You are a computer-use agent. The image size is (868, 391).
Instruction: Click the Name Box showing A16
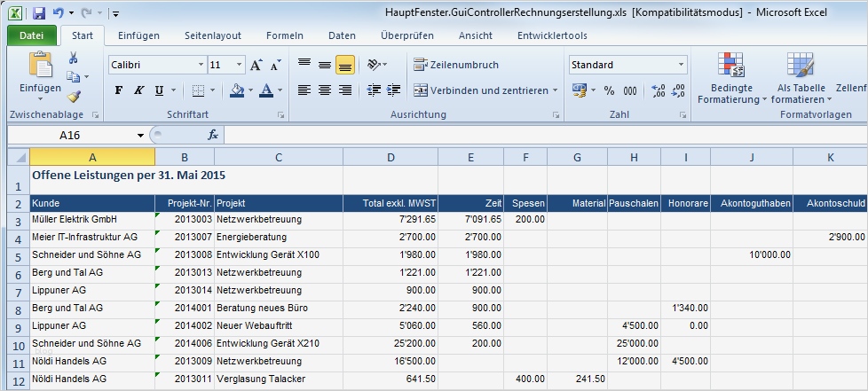click(70, 135)
